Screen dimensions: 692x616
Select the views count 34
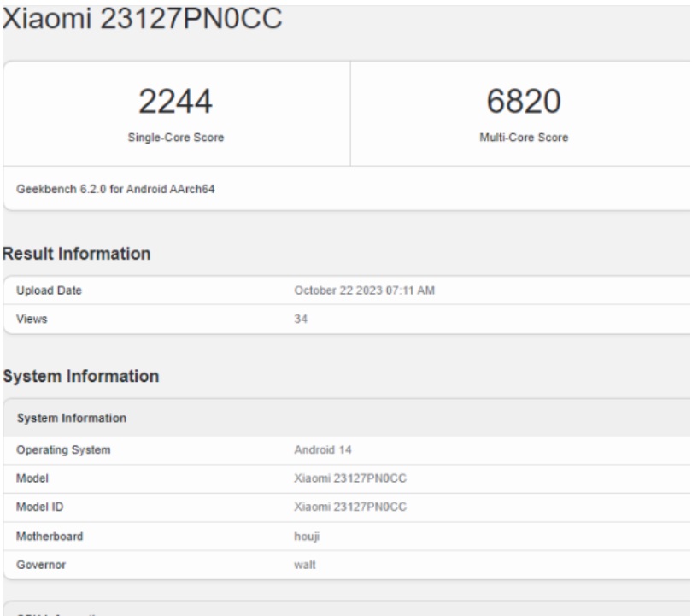coord(301,319)
